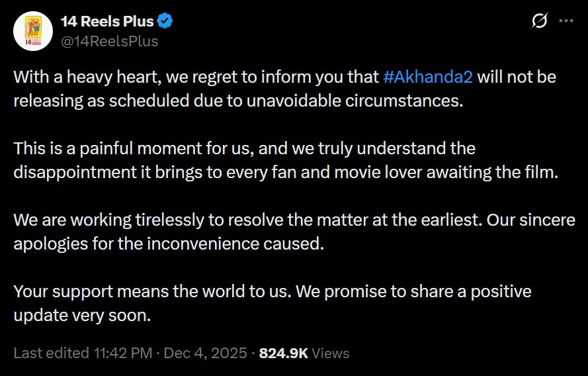
Task: Click the blue verified badge
Action: (165, 21)
